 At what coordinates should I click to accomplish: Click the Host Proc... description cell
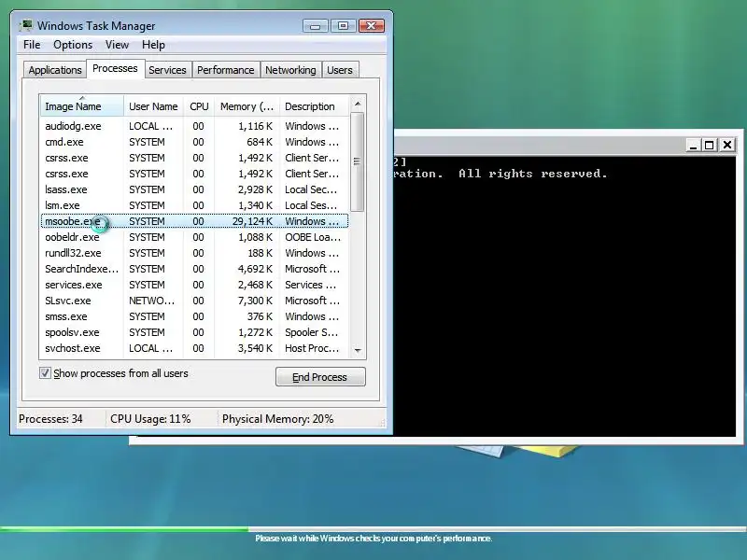click(x=312, y=348)
